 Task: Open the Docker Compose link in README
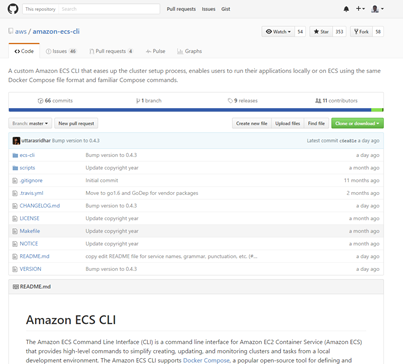[206, 360]
